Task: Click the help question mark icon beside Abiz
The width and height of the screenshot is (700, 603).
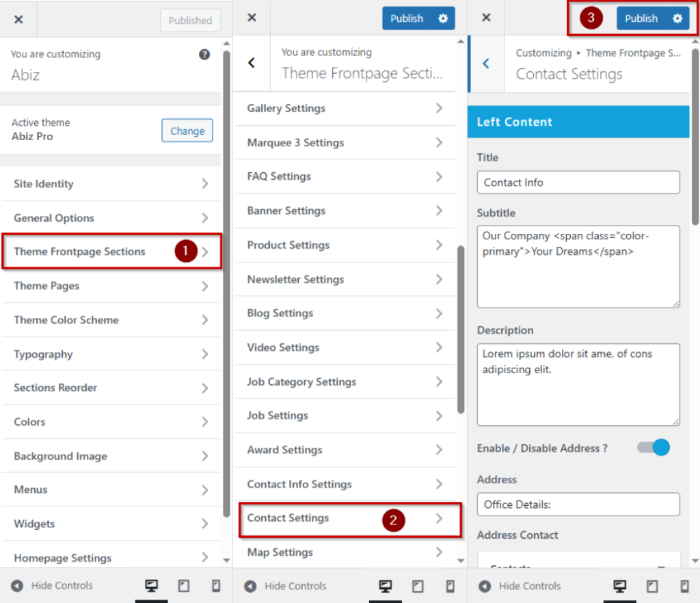Action: point(204,55)
